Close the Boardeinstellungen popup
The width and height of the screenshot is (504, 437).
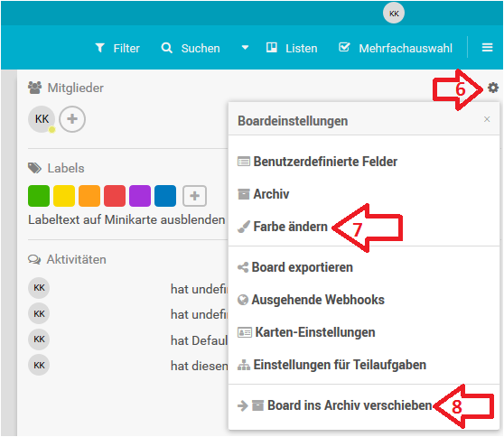click(x=487, y=119)
